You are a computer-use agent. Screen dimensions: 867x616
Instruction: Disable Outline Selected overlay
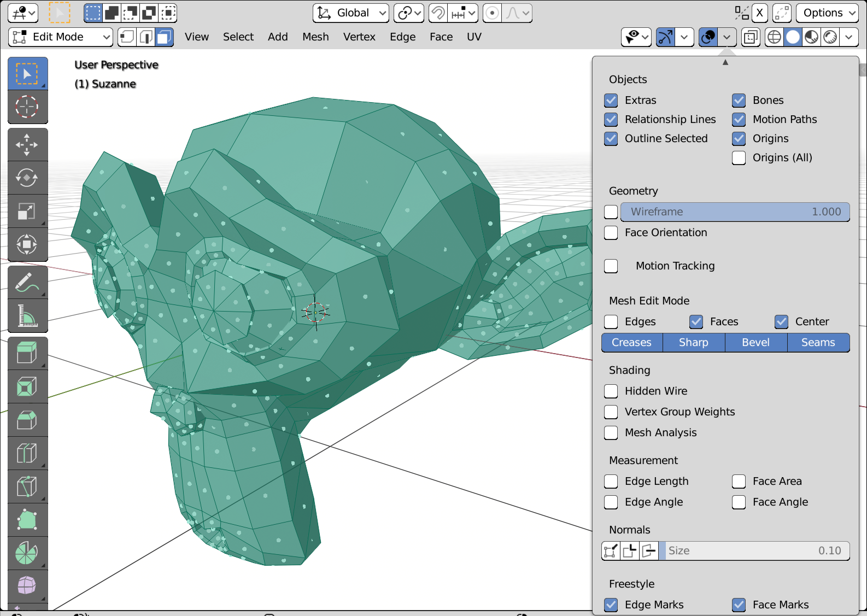pyautogui.click(x=611, y=138)
